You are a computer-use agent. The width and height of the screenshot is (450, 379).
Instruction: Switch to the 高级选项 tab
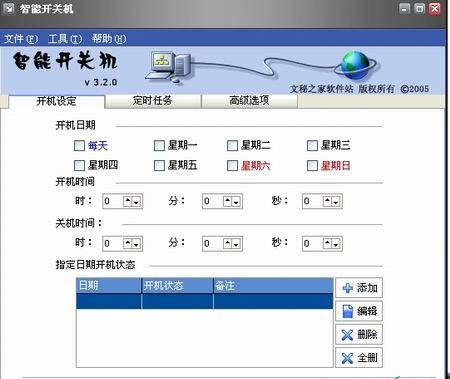[249, 101]
